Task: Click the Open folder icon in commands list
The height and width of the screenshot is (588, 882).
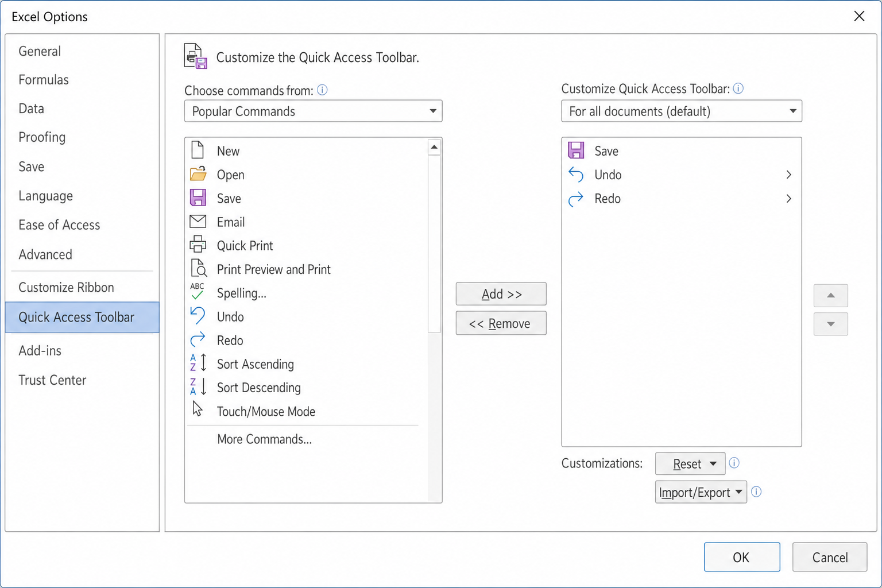Action: pyautogui.click(x=198, y=174)
